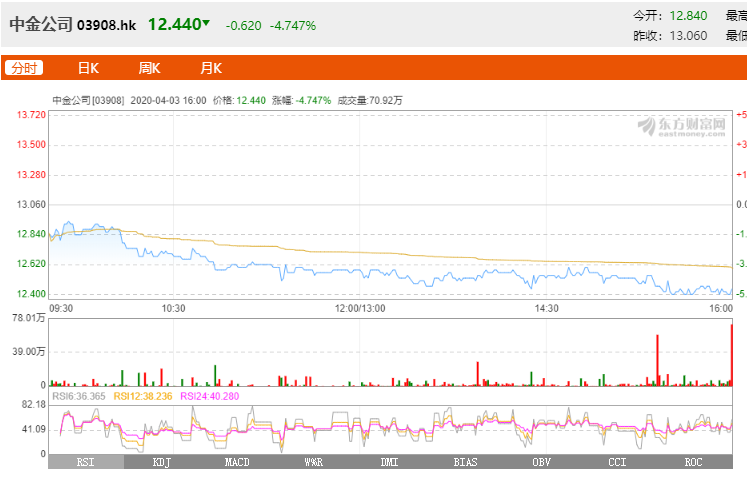Click the 39.00万 volume axis label
747x477 pixels.
pyautogui.click(x=29, y=352)
